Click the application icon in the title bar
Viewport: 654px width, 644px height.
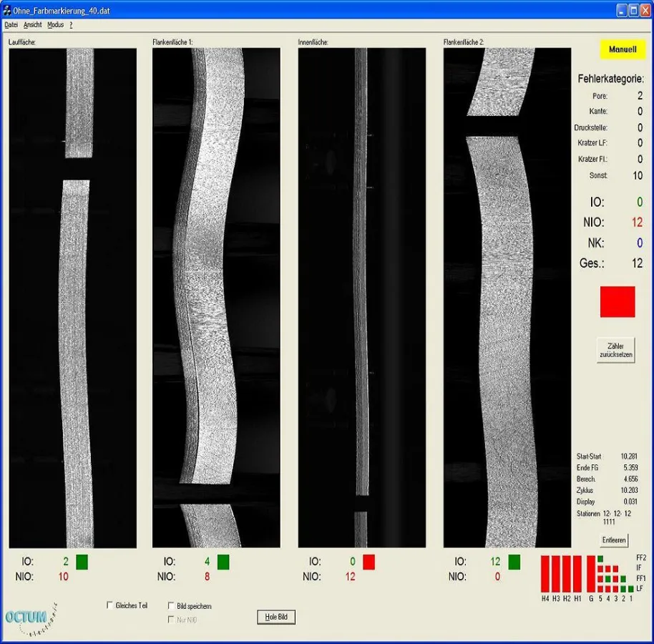click(6, 11)
